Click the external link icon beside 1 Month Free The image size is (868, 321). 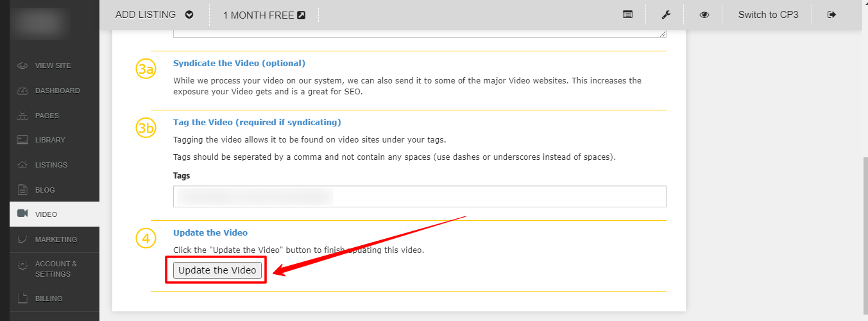point(302,15)
